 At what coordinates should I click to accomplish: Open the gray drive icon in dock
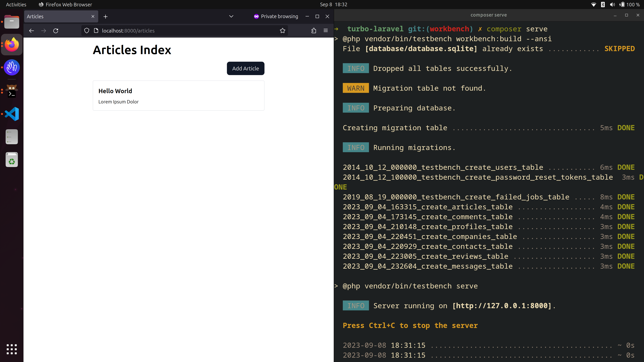coord(12,137)
